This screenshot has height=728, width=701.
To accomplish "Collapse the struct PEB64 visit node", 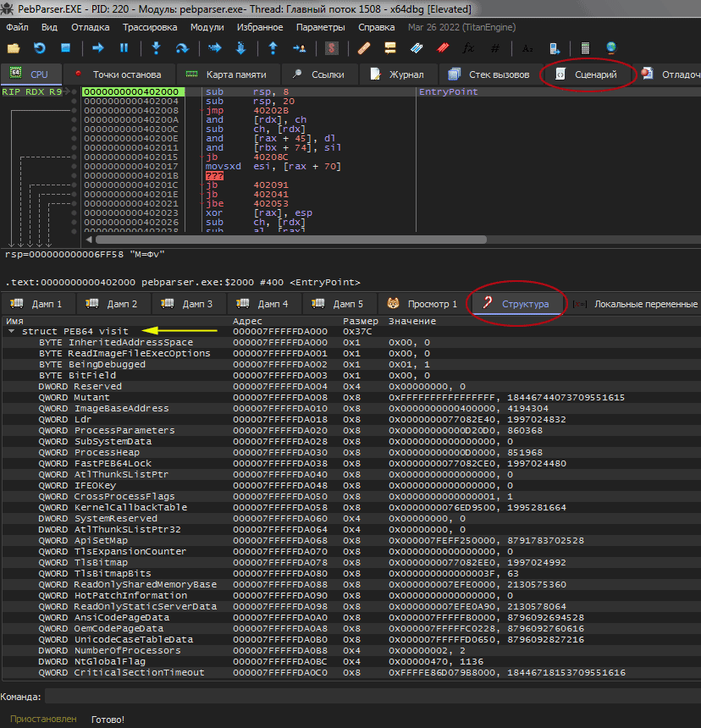I will point(11,332).
